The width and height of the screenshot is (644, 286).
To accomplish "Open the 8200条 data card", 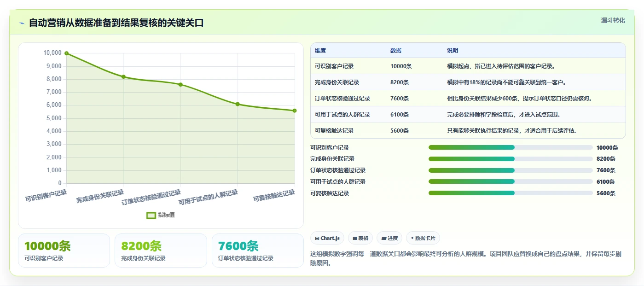I will (161, 251).
